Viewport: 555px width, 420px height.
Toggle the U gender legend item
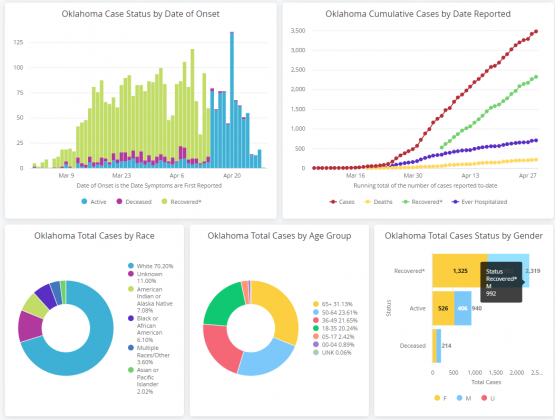pos(488,398)
